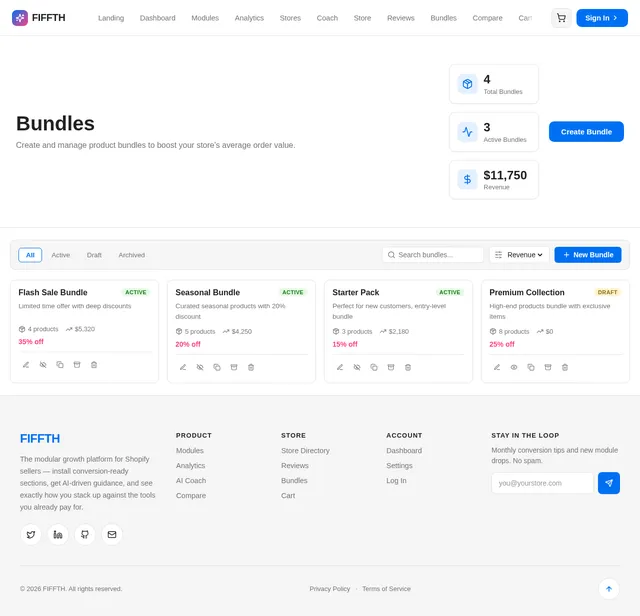Open the email contact icon in footer
The height and width of the screenshot is (616, 640).
click(x=112, y=534)
